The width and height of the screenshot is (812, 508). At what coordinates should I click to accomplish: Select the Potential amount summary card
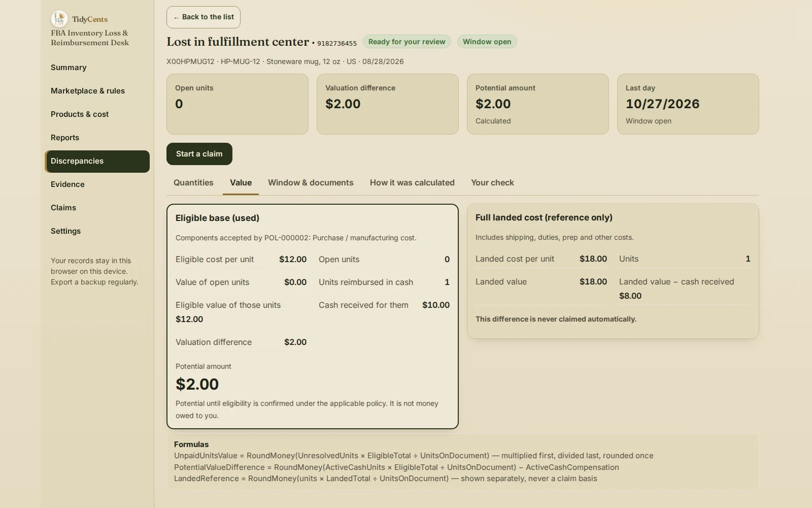[x=538, y=104]
